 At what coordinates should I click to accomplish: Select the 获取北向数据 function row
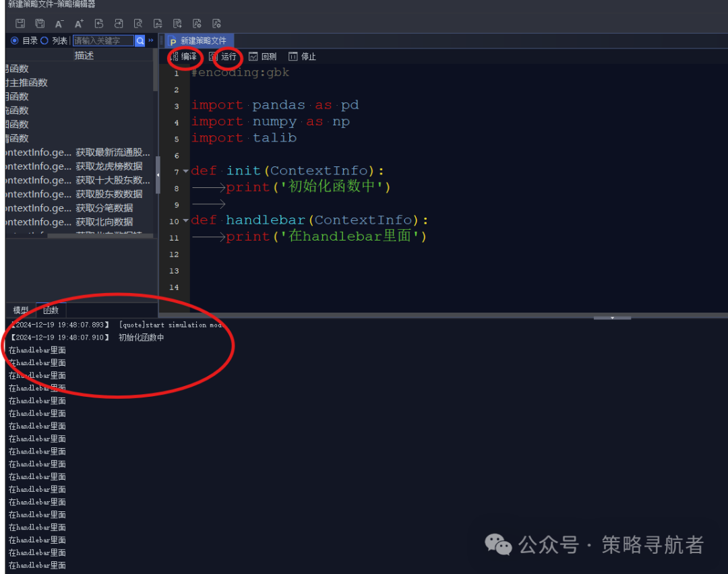coord(79,222)
